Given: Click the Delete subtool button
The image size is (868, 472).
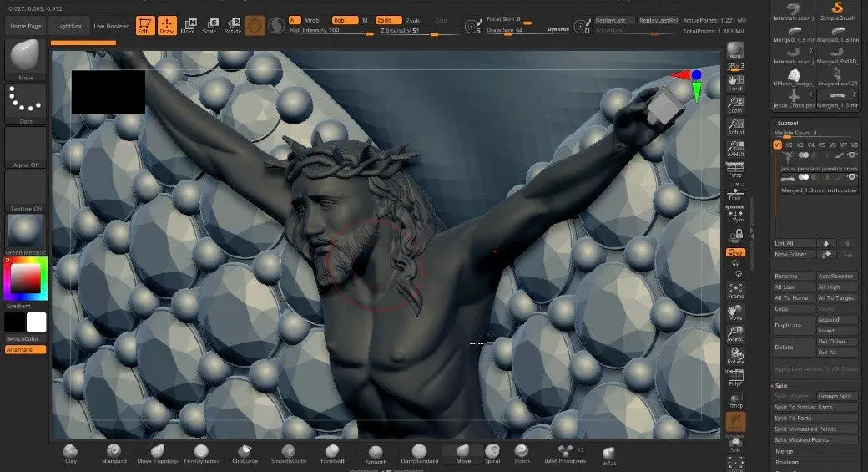Looking at the screenshot, I should pyautogui.click(x=793, y=348).
